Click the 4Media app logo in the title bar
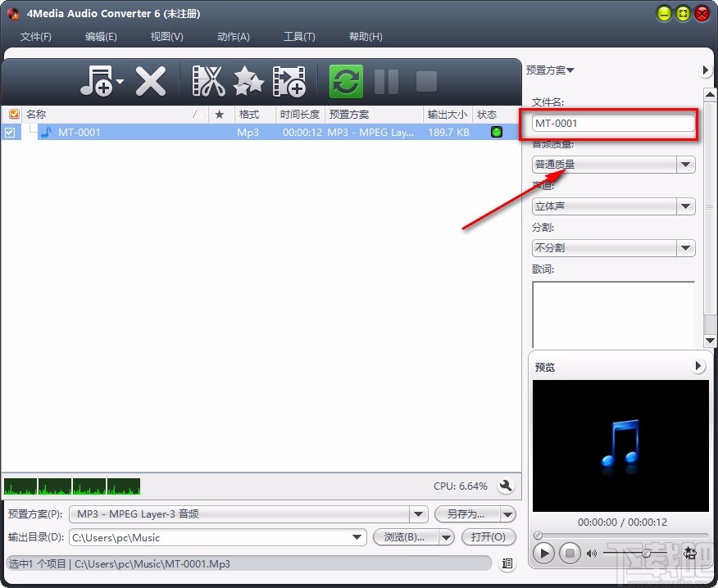The width and height of the screenshot is (718, 588). [x=14, y=14]
